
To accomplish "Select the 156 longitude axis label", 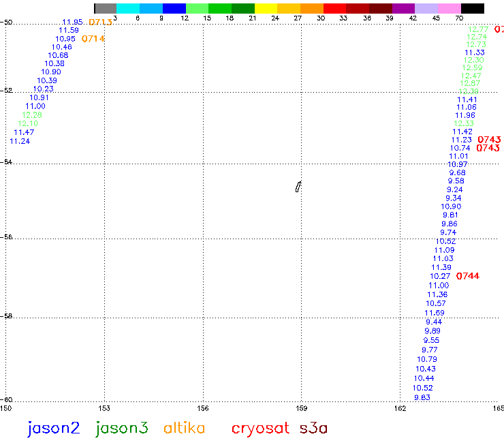I will (x=203, y=408).
